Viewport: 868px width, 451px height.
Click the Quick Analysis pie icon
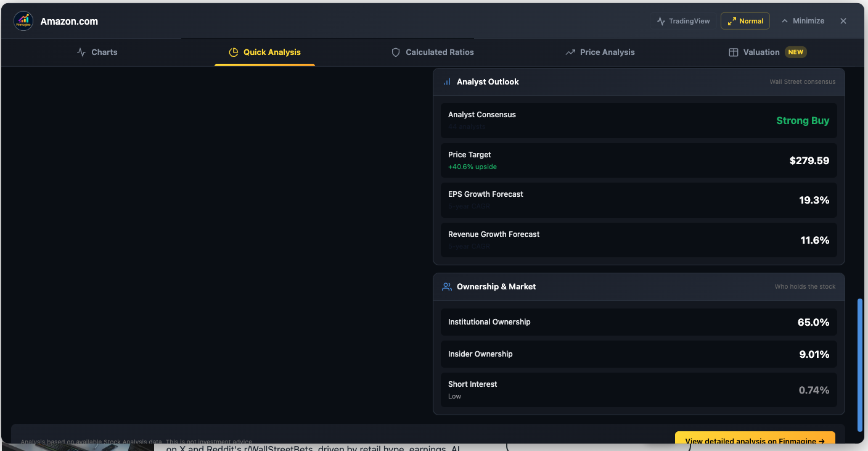pos(233,52)
